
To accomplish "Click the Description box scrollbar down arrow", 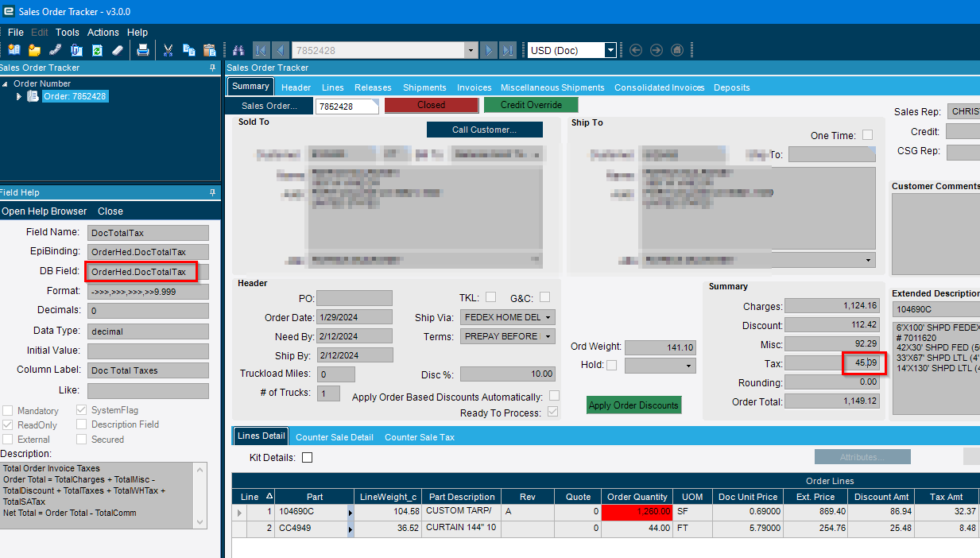I will click(x=200, y=522).
